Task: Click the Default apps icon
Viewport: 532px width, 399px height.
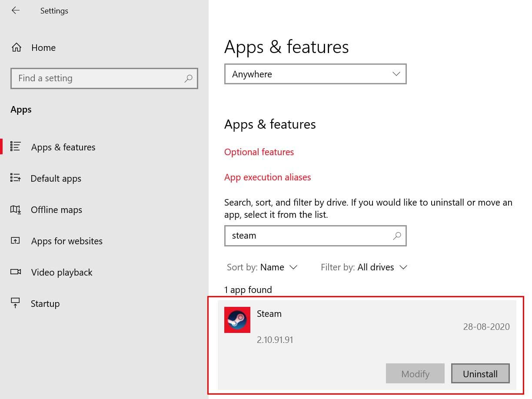Action: [x=16, y=178]
